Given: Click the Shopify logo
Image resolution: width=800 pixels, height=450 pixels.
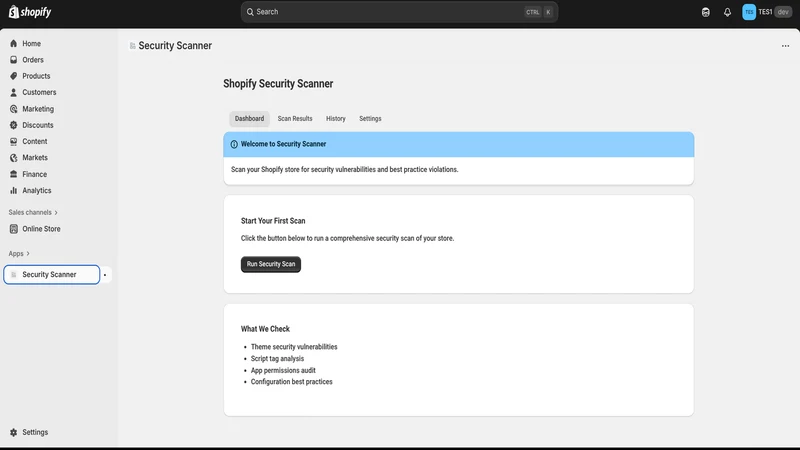Looking at the screenshot, I should coord(30,12).
